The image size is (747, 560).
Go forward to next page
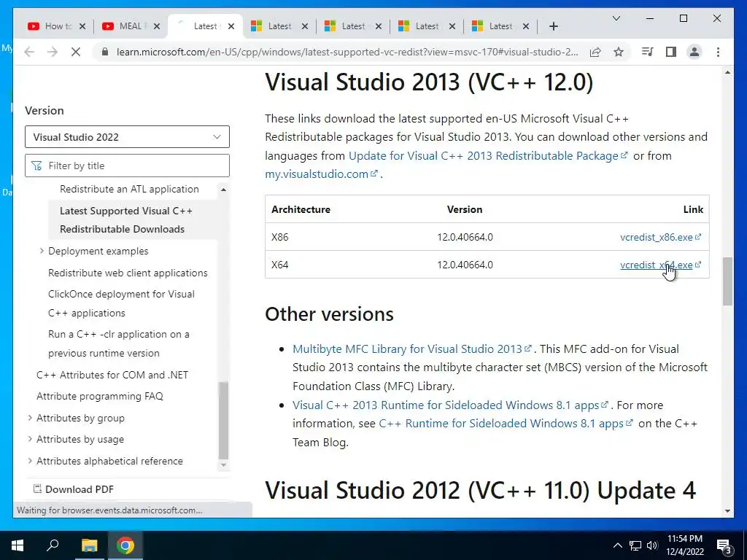53,52
